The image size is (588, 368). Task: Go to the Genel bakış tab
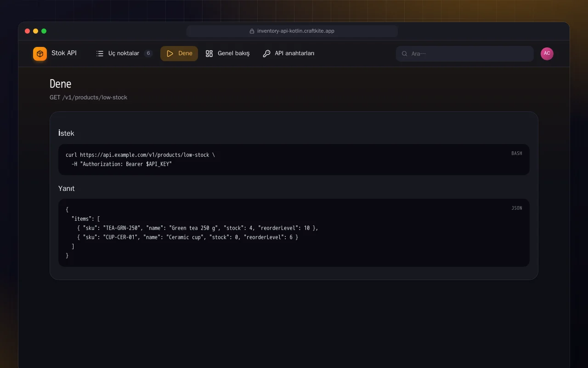point(227,53)
